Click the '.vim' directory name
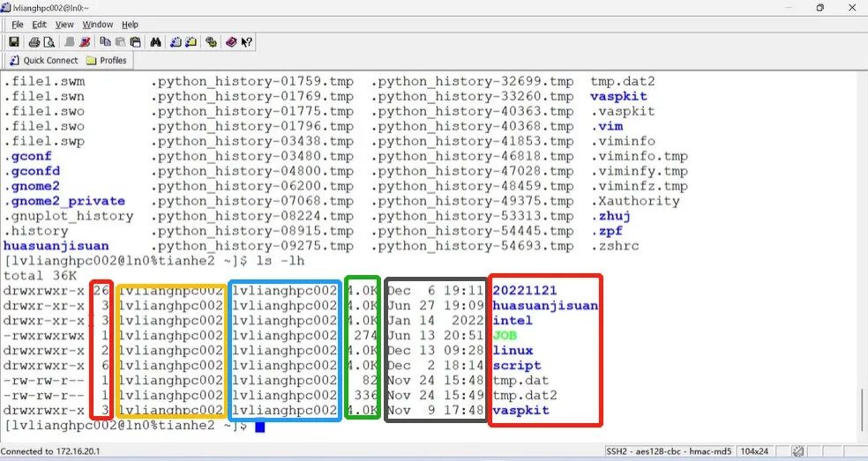The width and height of the screenshot is (868, 461). 607,126
